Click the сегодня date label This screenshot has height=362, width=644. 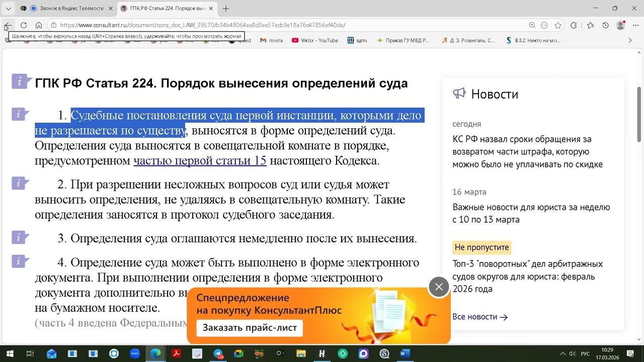[x=467, y=124]
